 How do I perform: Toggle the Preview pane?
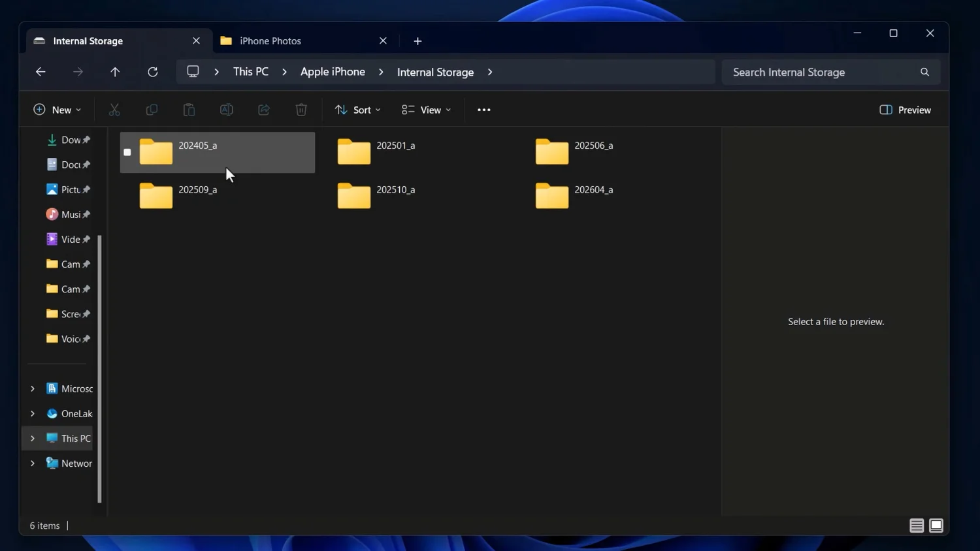[906, 110]
